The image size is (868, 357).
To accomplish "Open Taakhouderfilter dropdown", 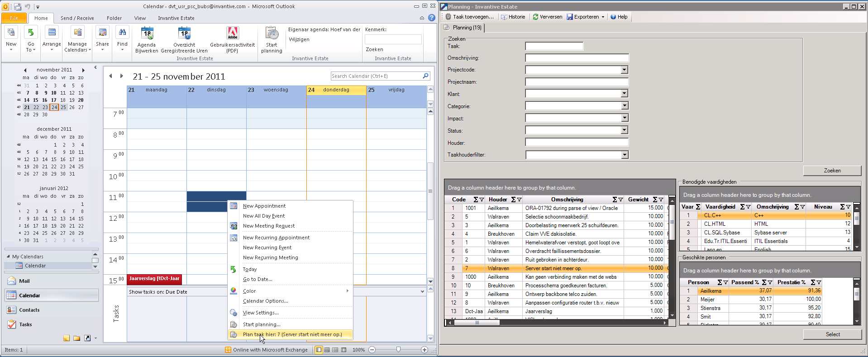I will coord(624,155).
